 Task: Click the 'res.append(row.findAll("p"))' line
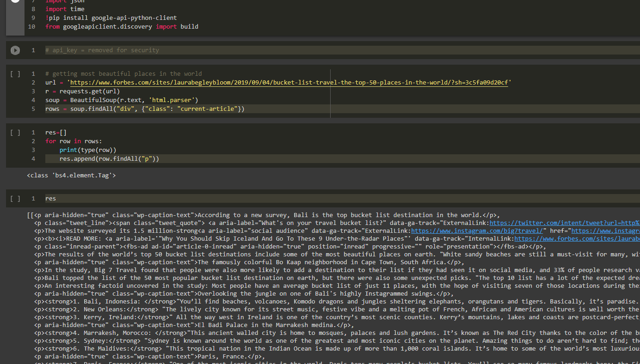click(x=109, y=159)
